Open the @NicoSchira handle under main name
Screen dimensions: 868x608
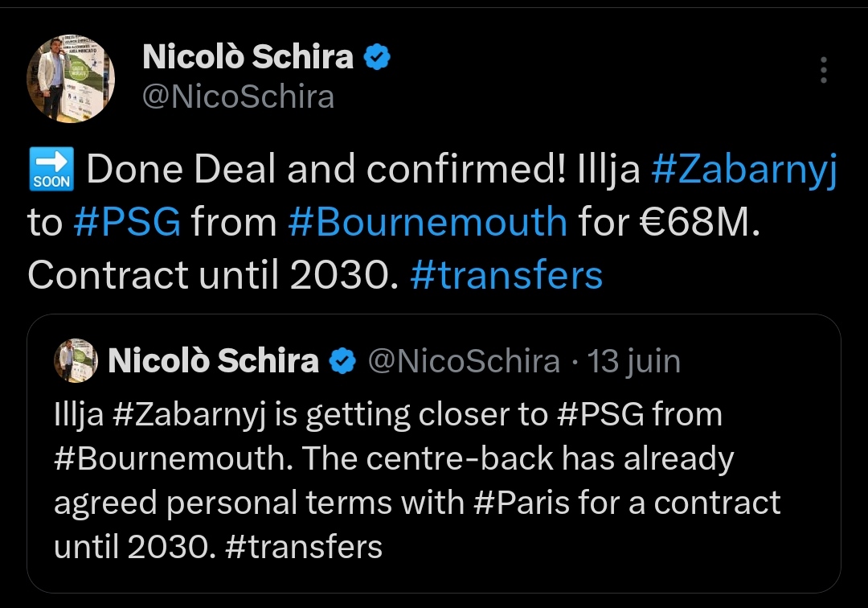[x=239, y=97]
